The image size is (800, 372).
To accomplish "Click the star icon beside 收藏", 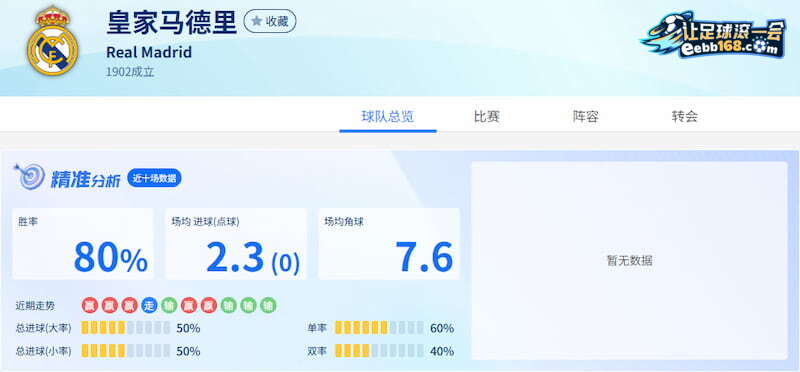I will coord(257,21).
